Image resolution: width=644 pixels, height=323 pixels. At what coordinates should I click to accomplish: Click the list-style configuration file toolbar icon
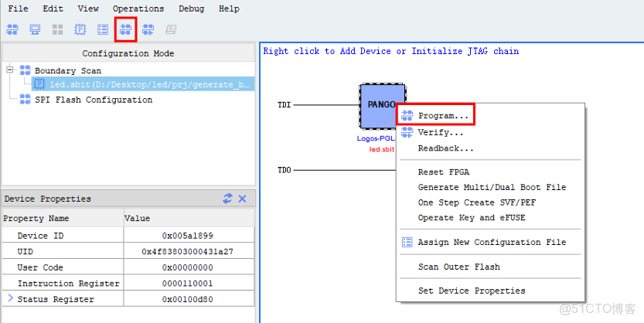tap(103, 29)
